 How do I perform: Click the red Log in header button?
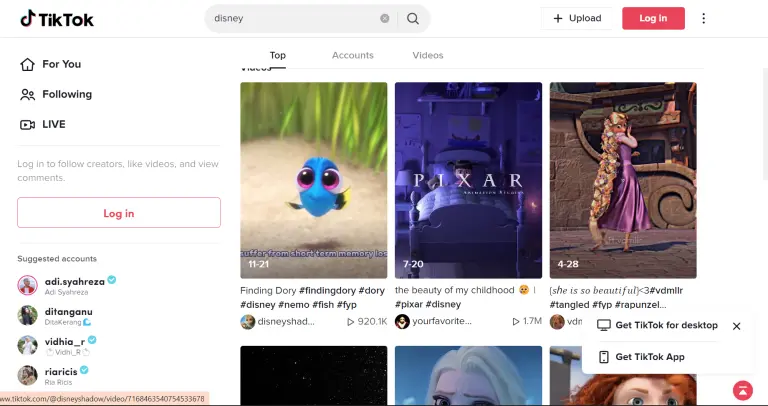[653, 18]
